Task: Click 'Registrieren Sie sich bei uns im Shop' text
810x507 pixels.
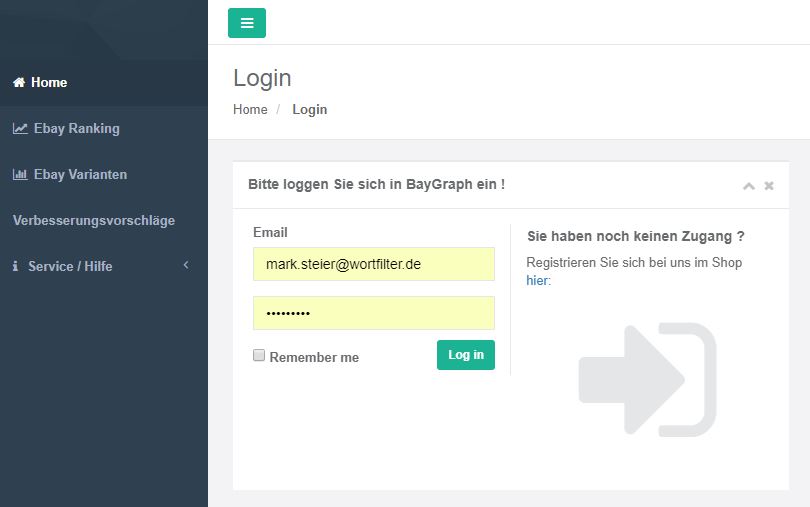Action: pyautogui.click(x=634, y=263)
